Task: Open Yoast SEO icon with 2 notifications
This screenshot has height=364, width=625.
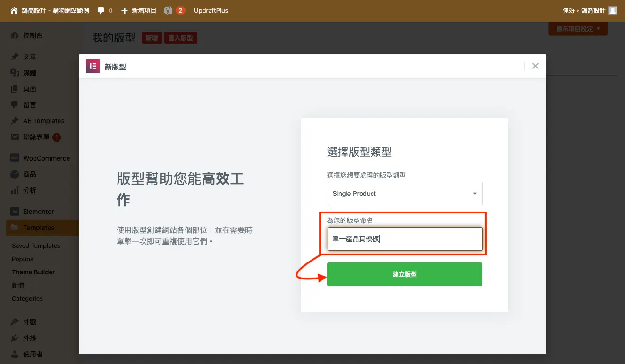Action: [168, 10]
